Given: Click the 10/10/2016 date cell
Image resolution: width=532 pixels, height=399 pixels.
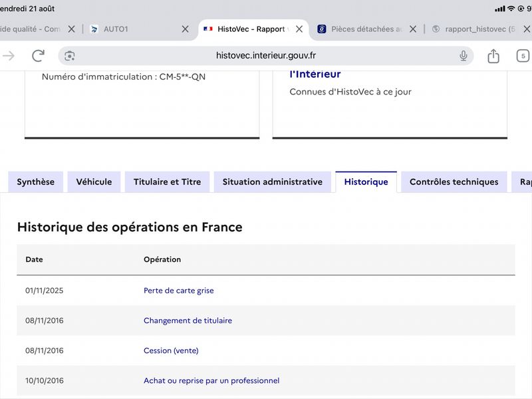Looking at the screenshot, I should click(x=44, y=380).
